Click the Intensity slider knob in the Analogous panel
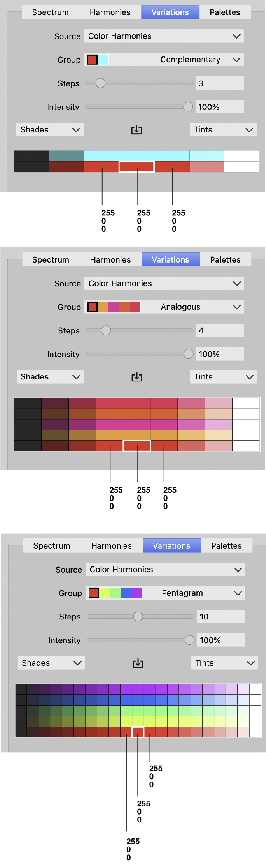 189,354
